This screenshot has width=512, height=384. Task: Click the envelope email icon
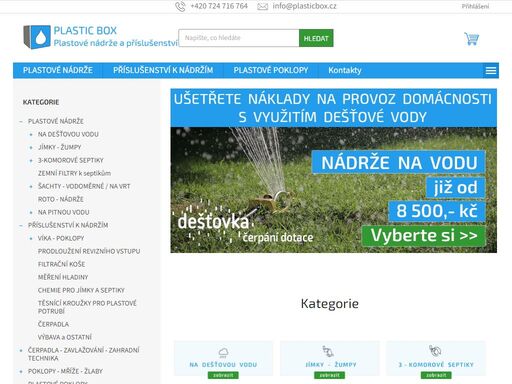(263, 7)
